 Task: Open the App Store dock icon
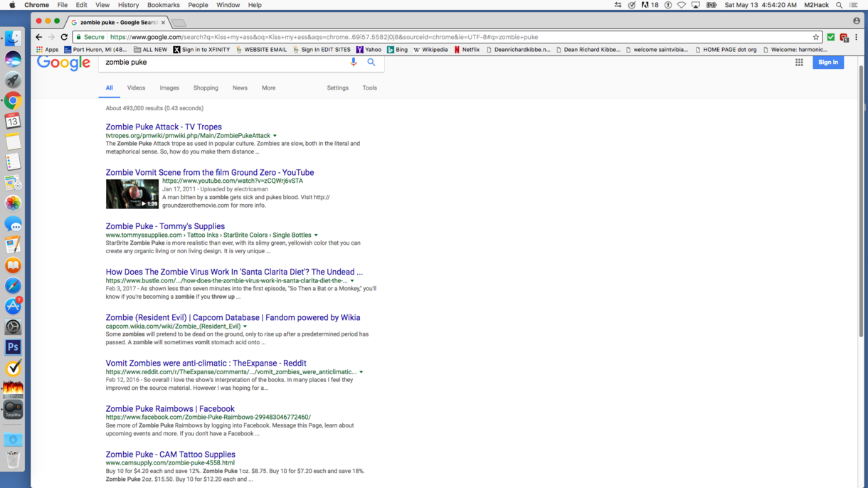point(13,307)
